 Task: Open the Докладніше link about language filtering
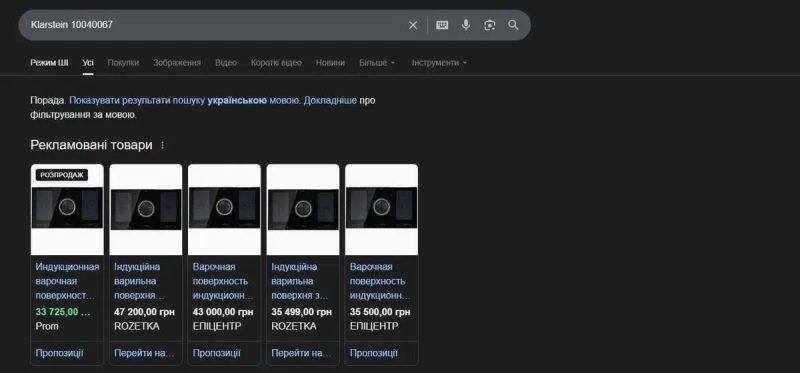330,101
